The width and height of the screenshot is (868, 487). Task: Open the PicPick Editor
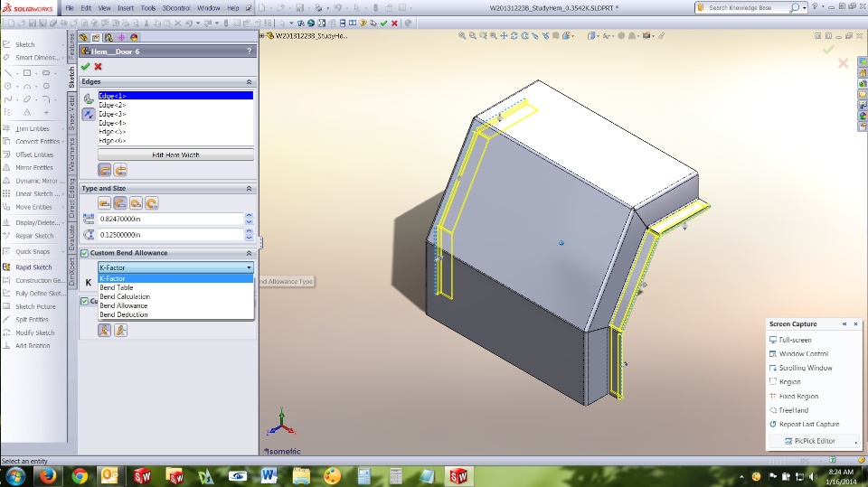coord(810,441)
